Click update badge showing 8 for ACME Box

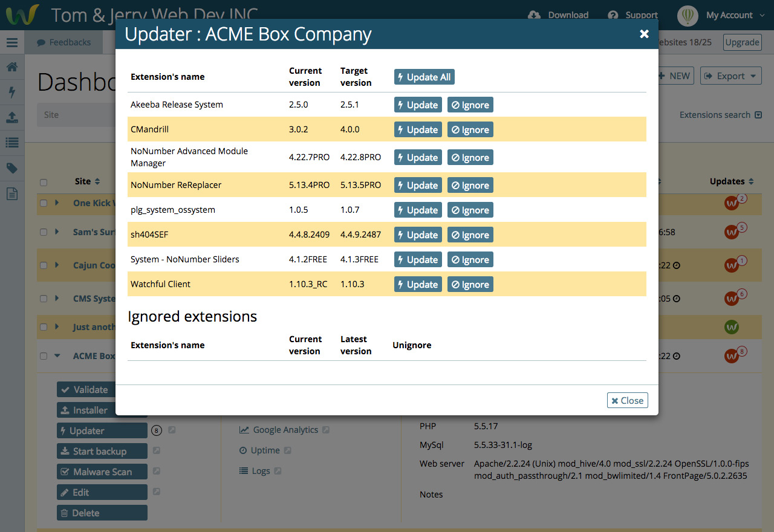[735, 355]
